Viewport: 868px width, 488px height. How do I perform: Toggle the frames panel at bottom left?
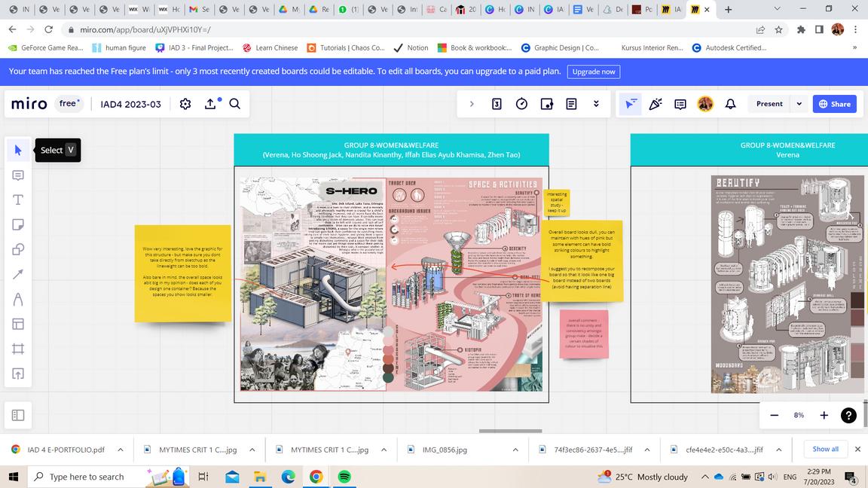(18, 415)
